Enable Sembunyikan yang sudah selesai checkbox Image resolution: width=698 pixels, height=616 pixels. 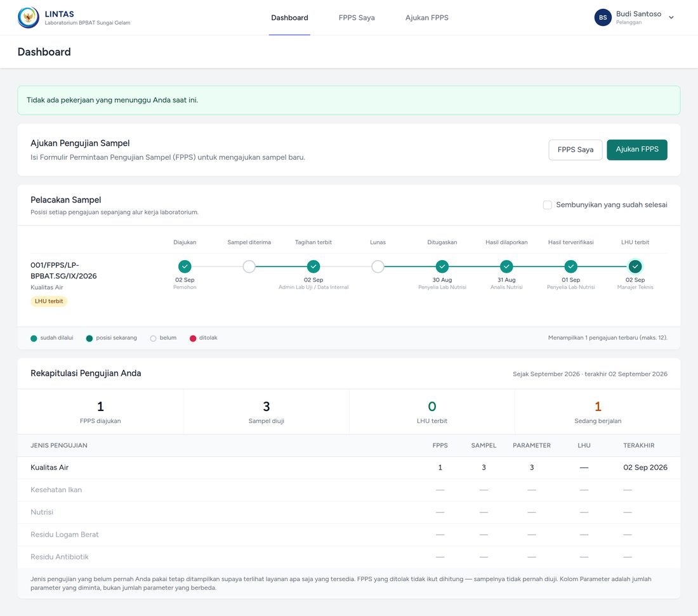pyautogui.click(x=548, y=205)
